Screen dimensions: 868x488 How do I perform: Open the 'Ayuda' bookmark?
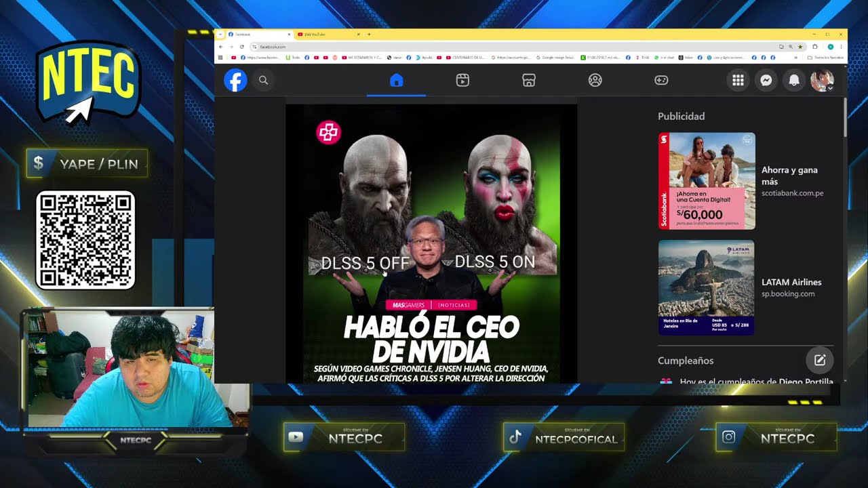coord(424,58)
